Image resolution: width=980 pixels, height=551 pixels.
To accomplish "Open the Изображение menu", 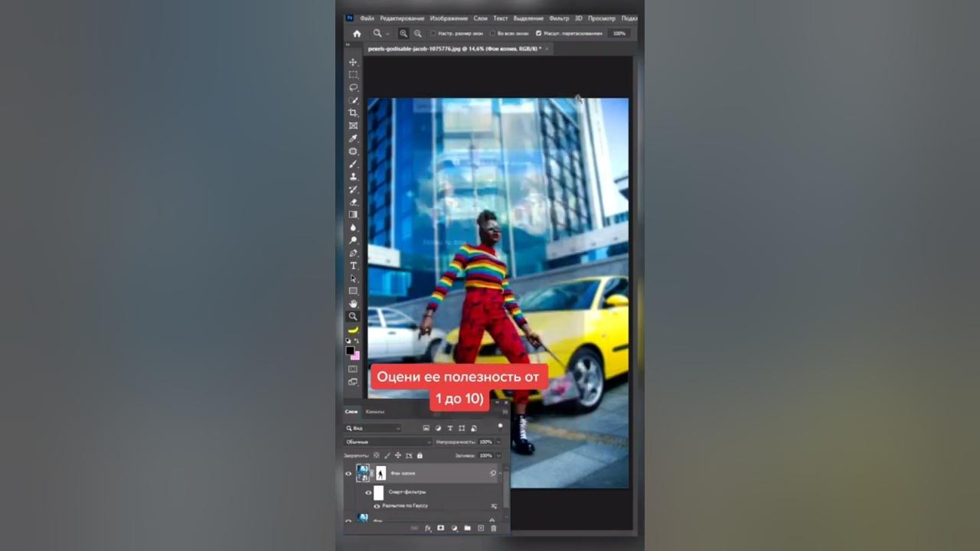I will [x=449, y=18].
